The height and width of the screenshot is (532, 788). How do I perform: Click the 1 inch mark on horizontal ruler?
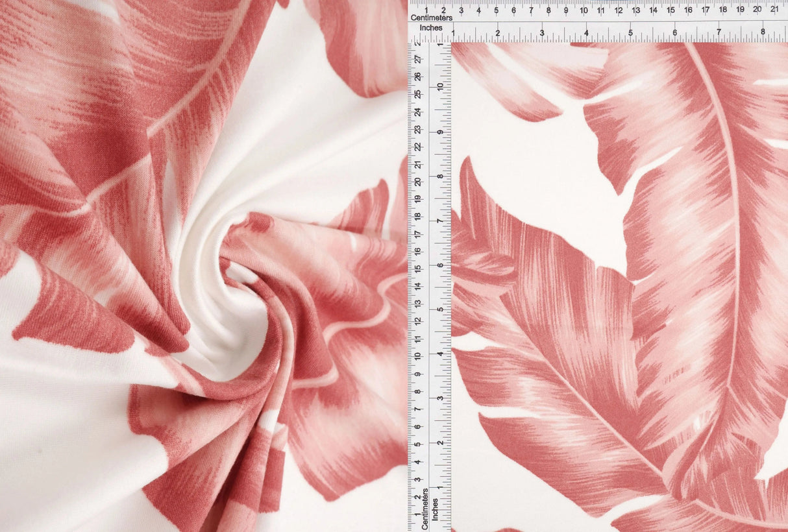point(453,32)
